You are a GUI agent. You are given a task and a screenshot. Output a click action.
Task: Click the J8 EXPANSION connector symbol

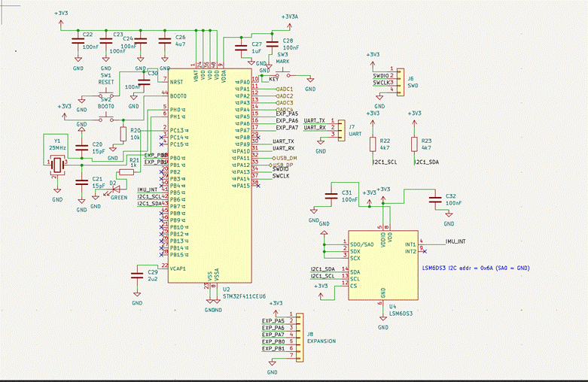click(x=299, y=338)
